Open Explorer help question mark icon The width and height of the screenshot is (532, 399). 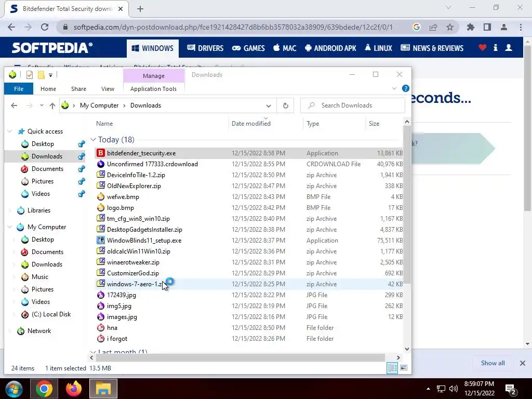click(x=405, y=88)
